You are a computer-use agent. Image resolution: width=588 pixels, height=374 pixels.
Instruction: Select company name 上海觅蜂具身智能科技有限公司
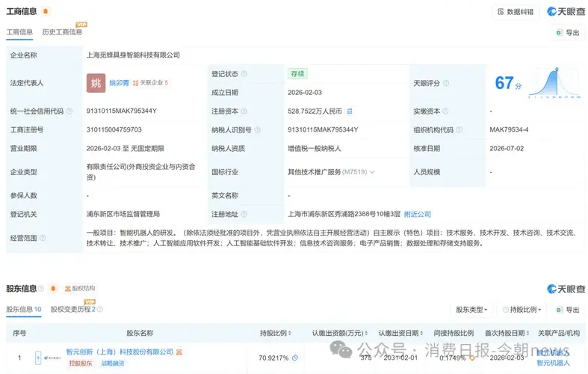tap(133, 55)
